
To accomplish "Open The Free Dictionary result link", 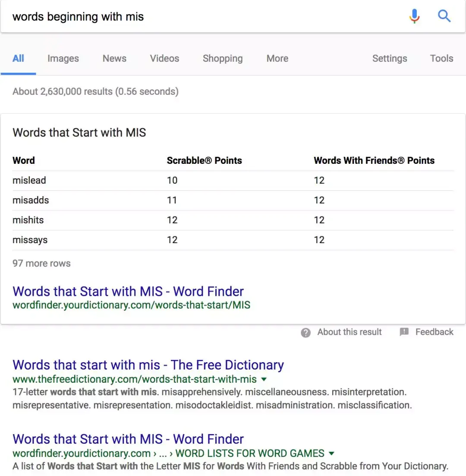I will pyautogui.click(x=148, y=365).
